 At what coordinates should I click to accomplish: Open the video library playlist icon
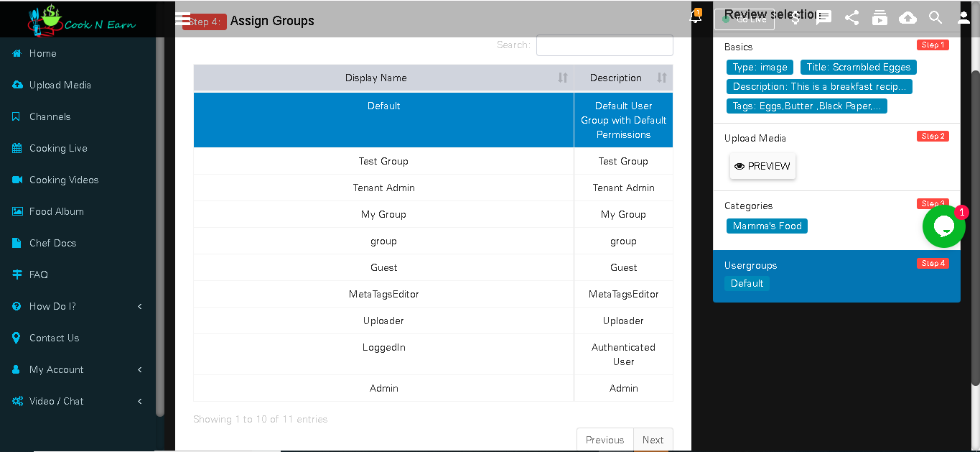pyautogui.click(x=879, y=18)
